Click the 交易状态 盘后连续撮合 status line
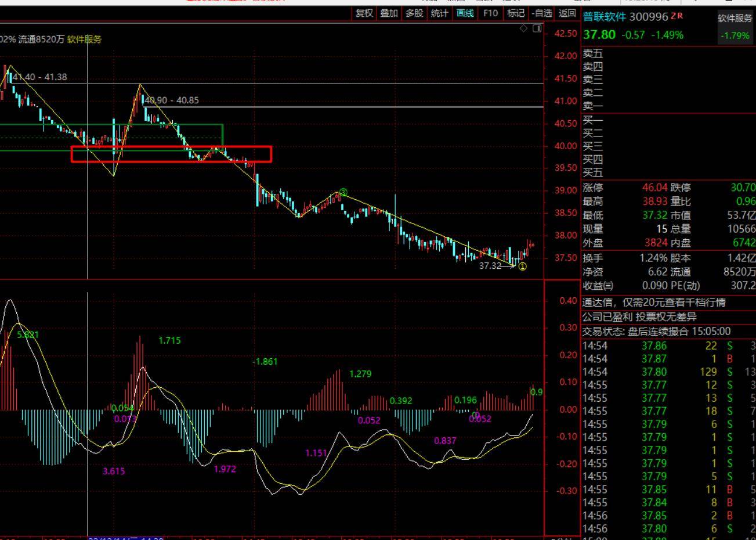756x540 pixels. [x=657, y=332]
